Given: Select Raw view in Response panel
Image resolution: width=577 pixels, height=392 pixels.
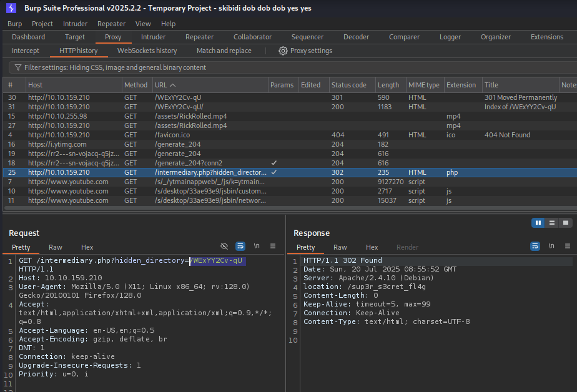Looking at the screenshot, I should (x=340, y=247).
